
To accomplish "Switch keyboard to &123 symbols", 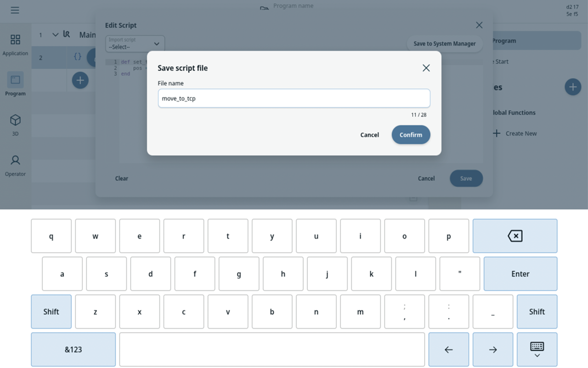I will pos(73,350).
